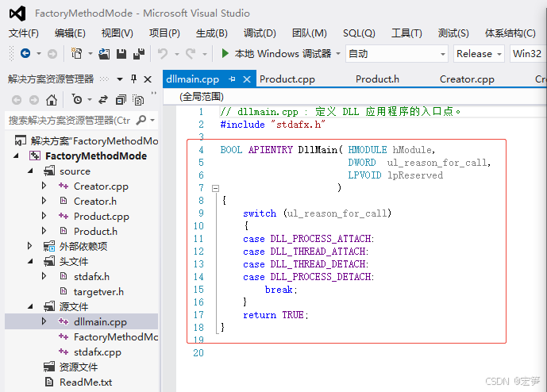
Task: Open the SQL(Q) menu
Action: (359, 33)
